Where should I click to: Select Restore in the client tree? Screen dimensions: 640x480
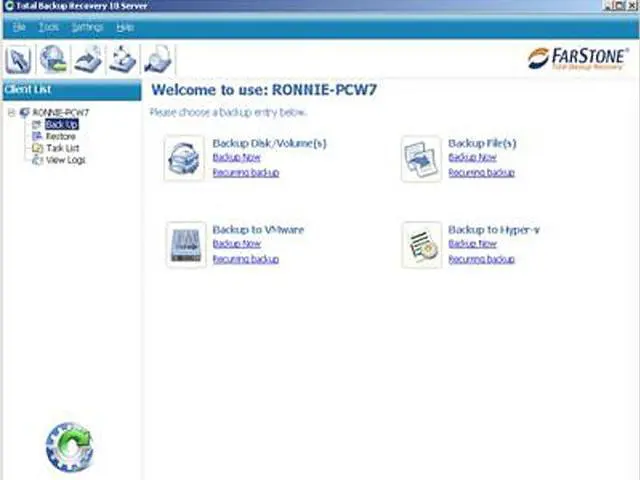60,136
